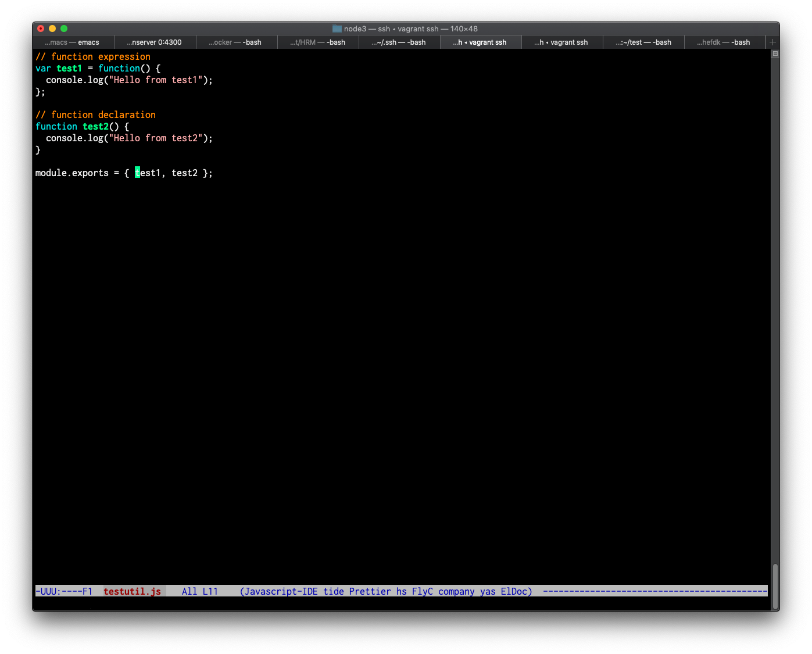Toggle the tide minor mode indicator
This screenshot has height=654, width=812.
coord(334,591)
